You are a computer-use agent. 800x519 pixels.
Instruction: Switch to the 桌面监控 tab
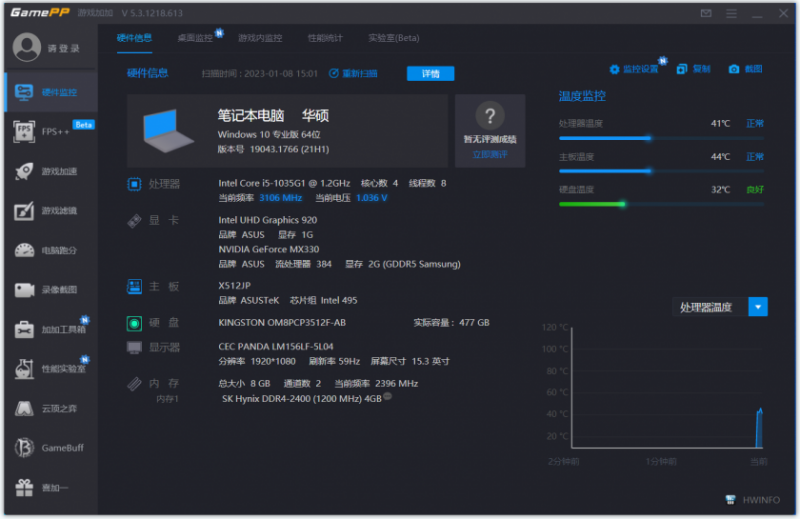(195, 38)
